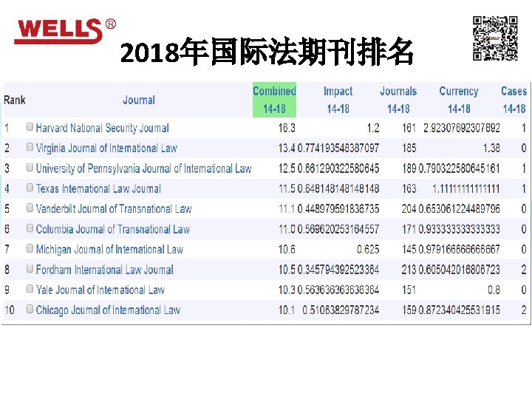
Task: Open Fordham International Law Journal link
Action: pos(104,270)
